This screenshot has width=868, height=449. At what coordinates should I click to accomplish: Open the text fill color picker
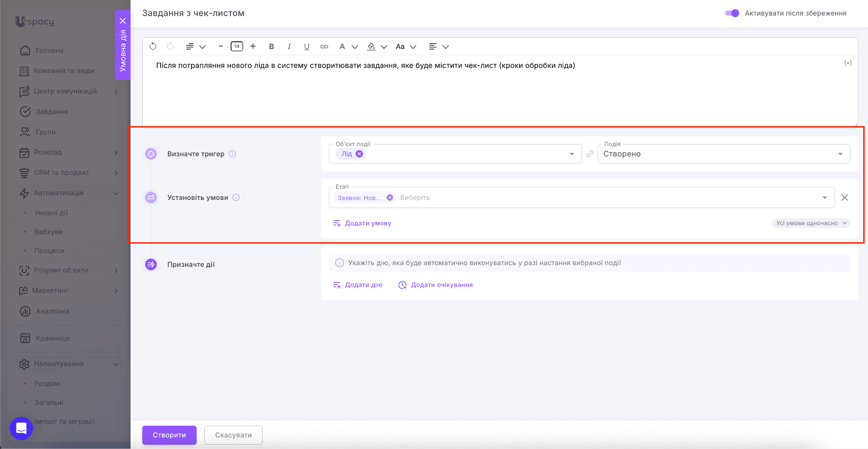click(x=372, y=47)
